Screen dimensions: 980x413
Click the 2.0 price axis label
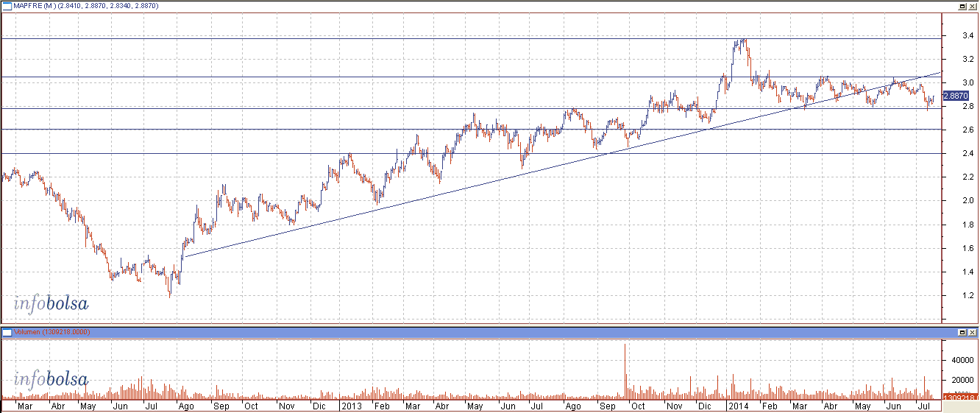(967, 200)
